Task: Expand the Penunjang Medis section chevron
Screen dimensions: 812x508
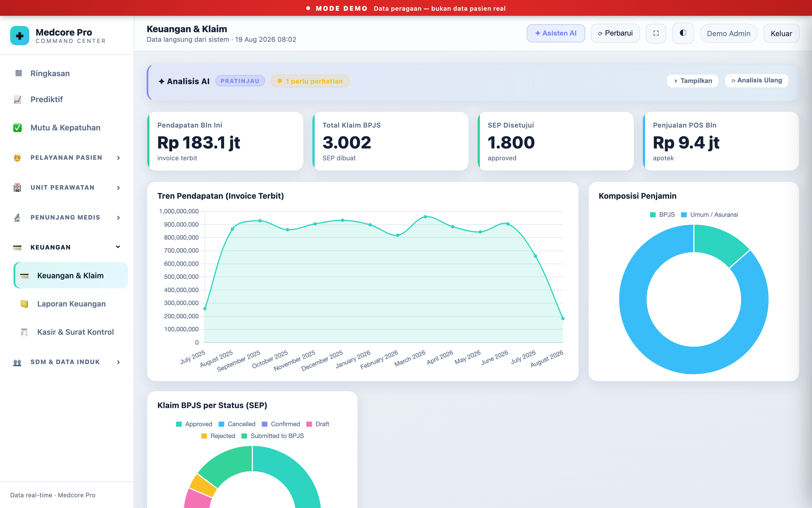Action: (118, 218)
